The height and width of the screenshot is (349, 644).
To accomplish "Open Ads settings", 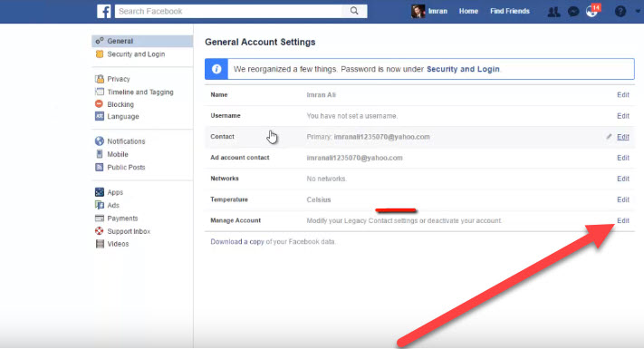I will (x=113, y=205).
